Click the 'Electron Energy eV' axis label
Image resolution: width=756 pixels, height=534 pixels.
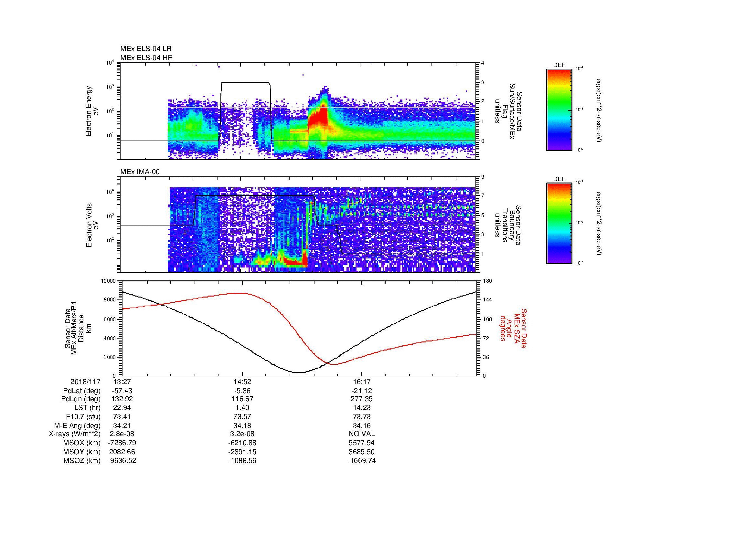coord(92,111)
